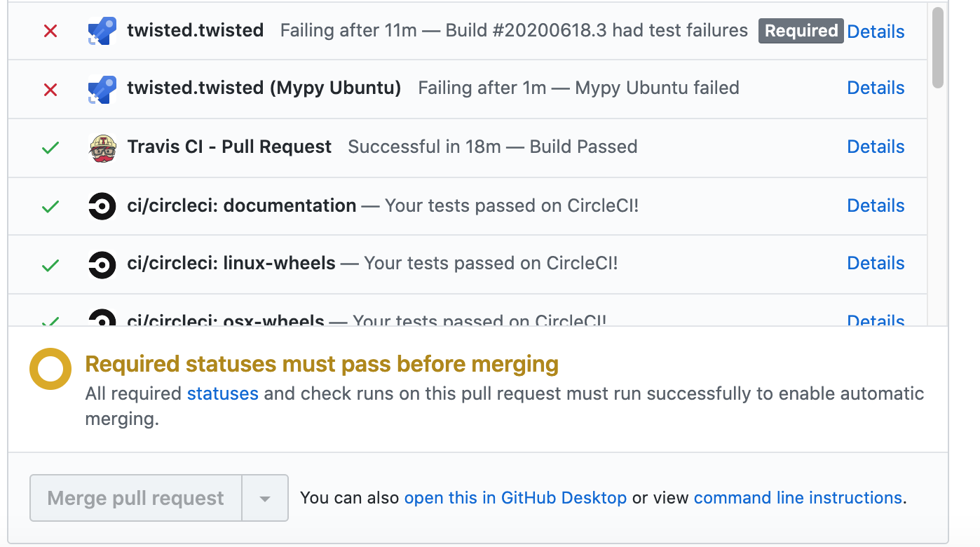Click open this in GitHub Desktop link
Screen dimensions: 980x547
click(515, 498)
